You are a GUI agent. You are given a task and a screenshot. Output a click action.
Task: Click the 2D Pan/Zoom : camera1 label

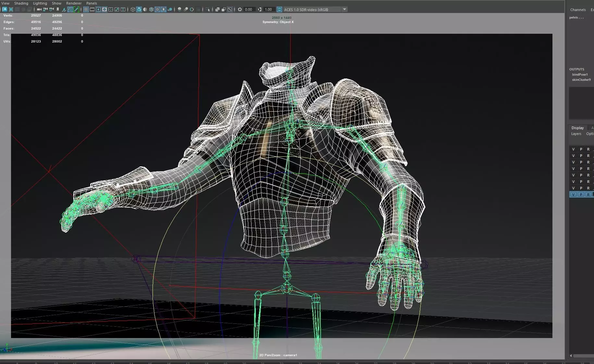tap(278, 355)
